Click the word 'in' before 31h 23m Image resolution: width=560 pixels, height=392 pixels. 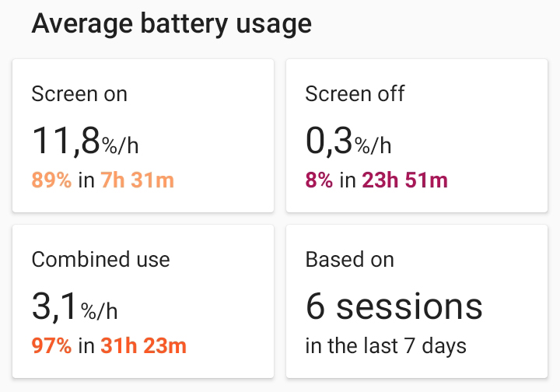86,345
